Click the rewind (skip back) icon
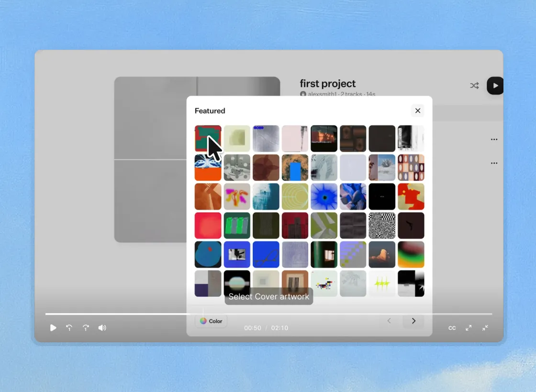This screenshot has width=536, height=392. 69,328
